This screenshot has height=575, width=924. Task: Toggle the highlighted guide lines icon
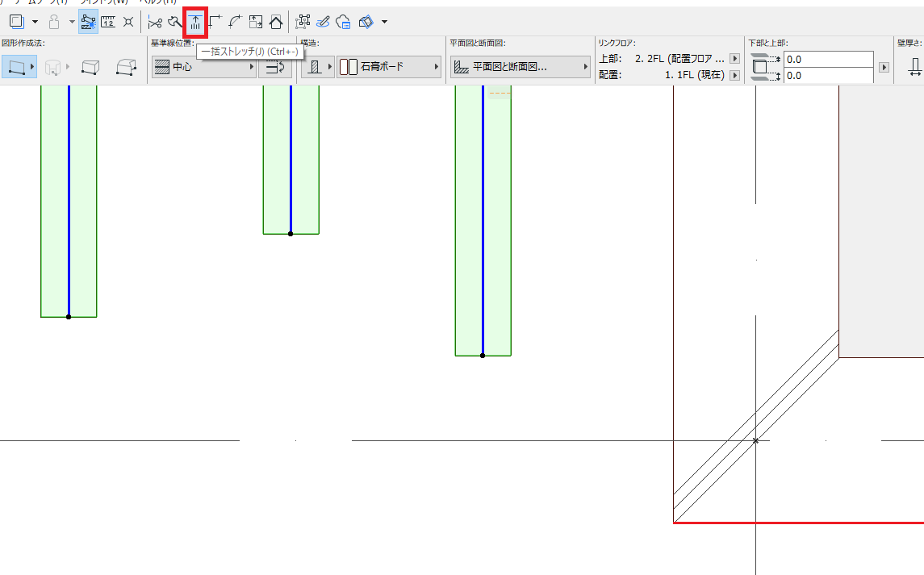click(88, 23)
